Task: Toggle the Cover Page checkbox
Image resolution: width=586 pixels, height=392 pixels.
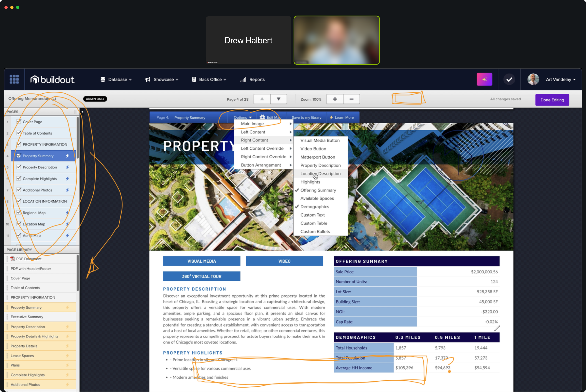Action: (19, 121)
